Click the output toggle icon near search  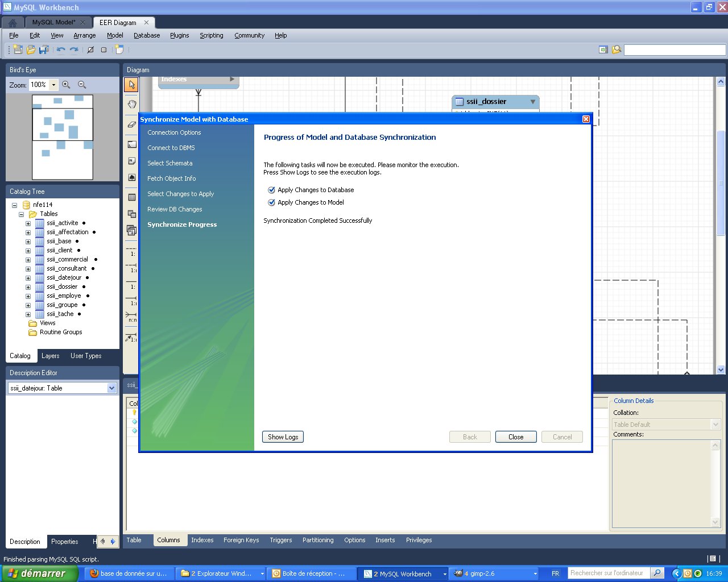click(603, 49)
